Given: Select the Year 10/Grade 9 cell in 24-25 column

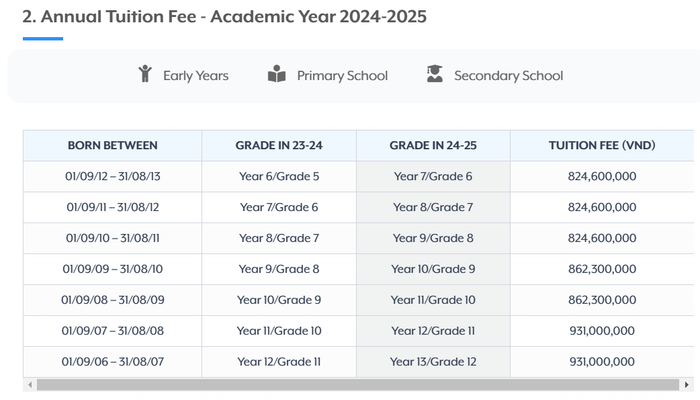Looking at the screenshot, I should (433, 269).
